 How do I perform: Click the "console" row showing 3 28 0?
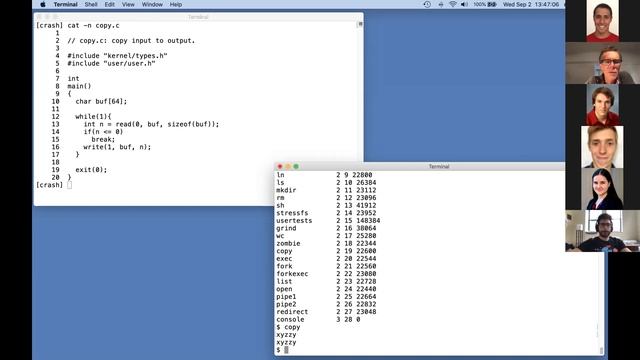[x=318, y=320]
